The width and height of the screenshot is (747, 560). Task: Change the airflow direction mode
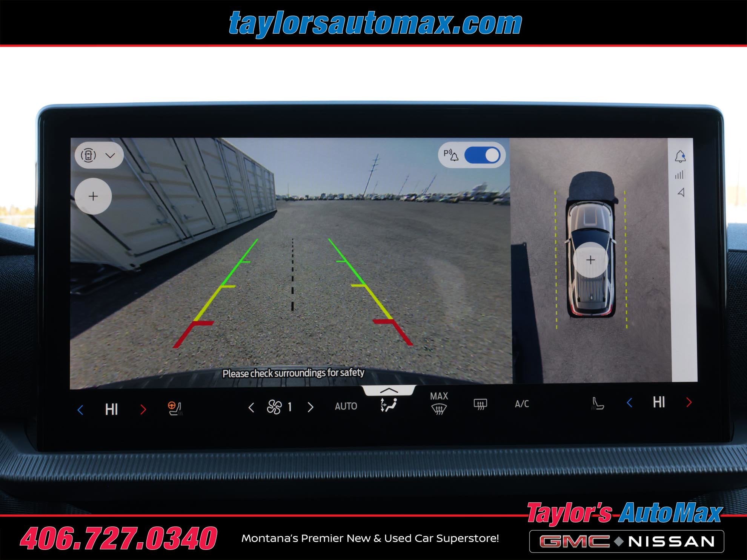(389, 405)
